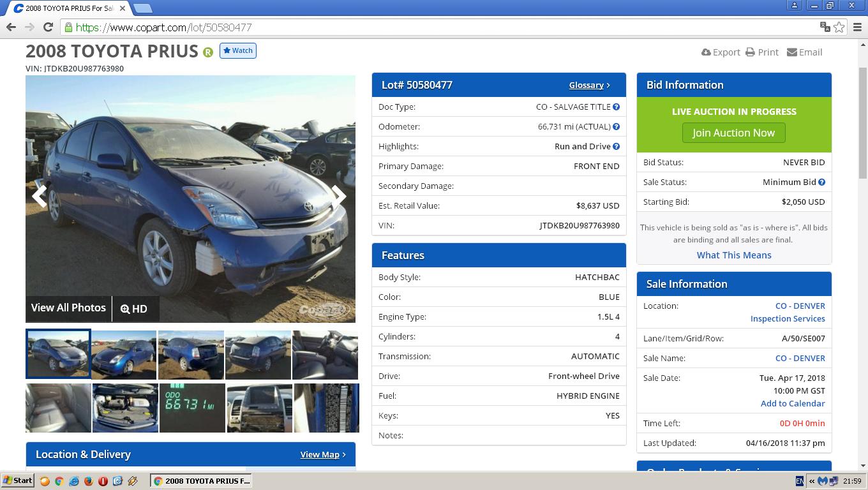Click the green R badge beside title

pyautogui.click(x=208, y=52)
